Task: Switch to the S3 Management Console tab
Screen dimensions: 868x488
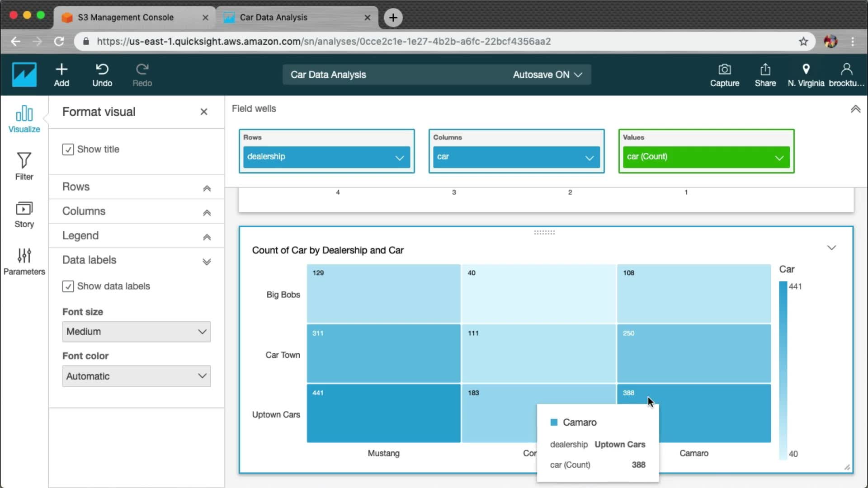Action: (126, 17)
